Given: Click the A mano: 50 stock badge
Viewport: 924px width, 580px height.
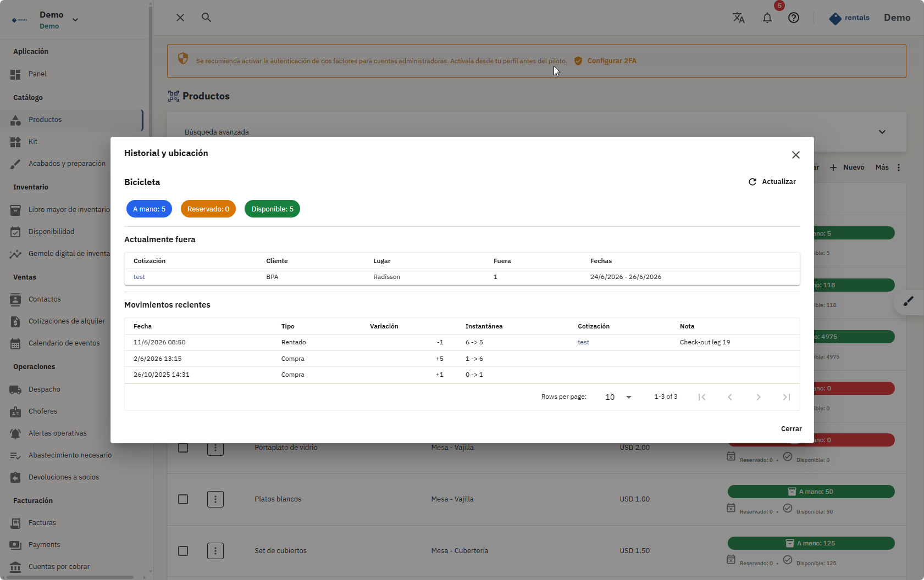Looking at the screenshot, I should point(811,492).
